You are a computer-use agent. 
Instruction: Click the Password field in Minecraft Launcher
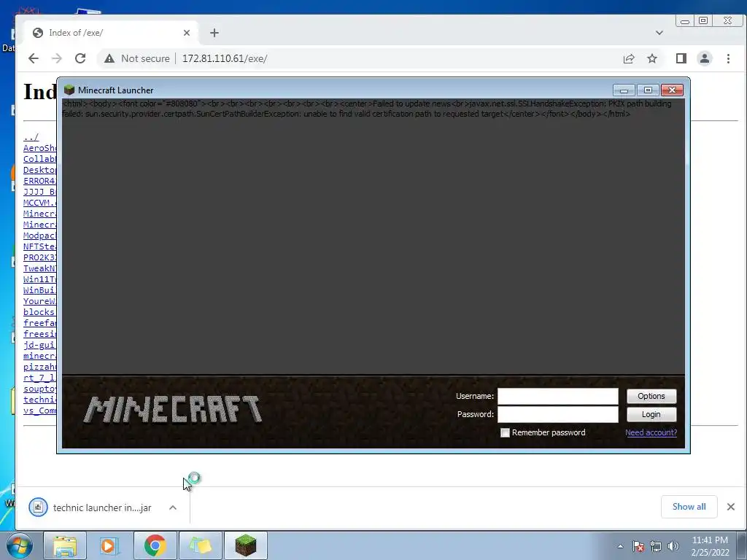tap(558, 414)
